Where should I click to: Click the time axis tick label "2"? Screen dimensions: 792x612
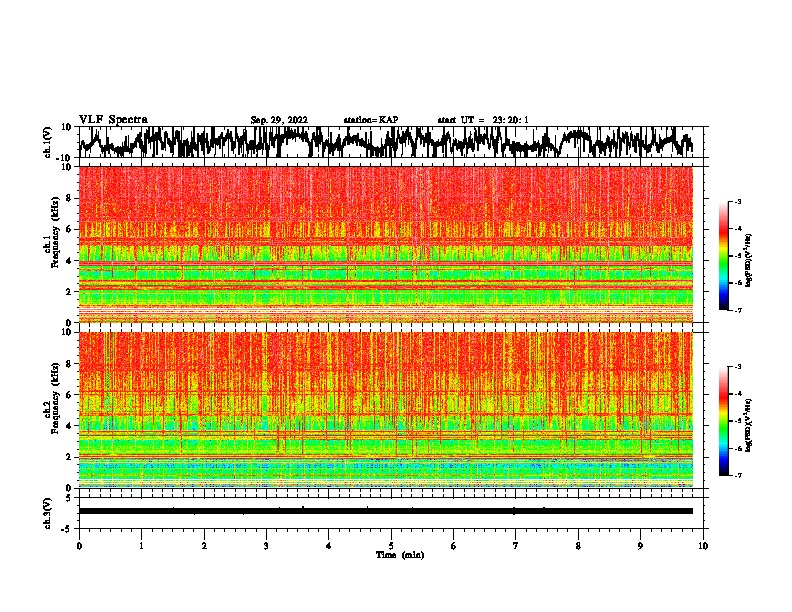[x=204, y=546]
